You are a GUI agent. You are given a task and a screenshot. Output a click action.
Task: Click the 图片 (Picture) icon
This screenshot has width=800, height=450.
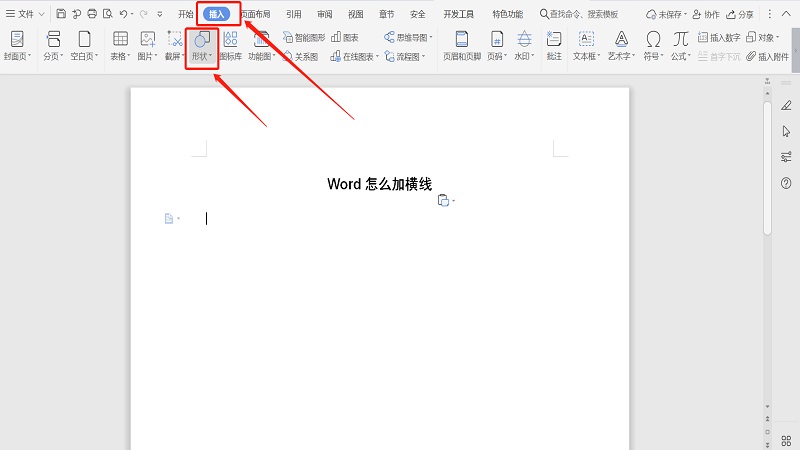(148, 45)
